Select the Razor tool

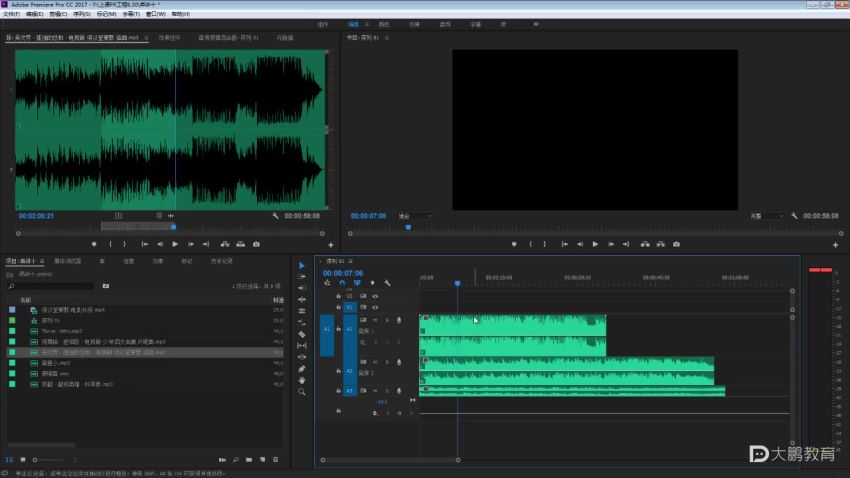pos(302,334)
